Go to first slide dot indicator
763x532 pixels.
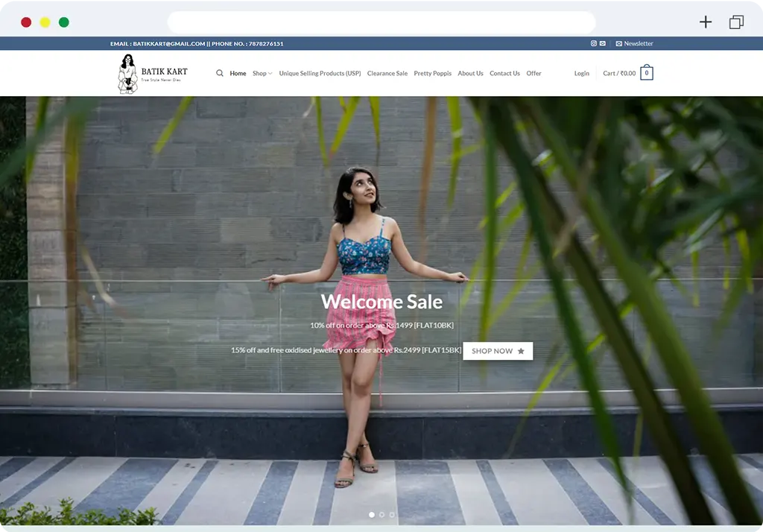click(372, 514)
